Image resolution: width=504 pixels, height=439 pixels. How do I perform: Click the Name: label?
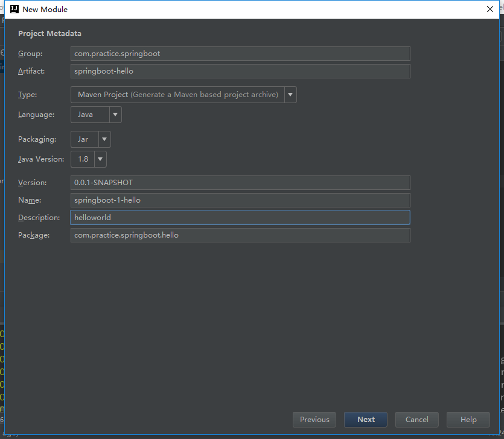click(30, 200)
